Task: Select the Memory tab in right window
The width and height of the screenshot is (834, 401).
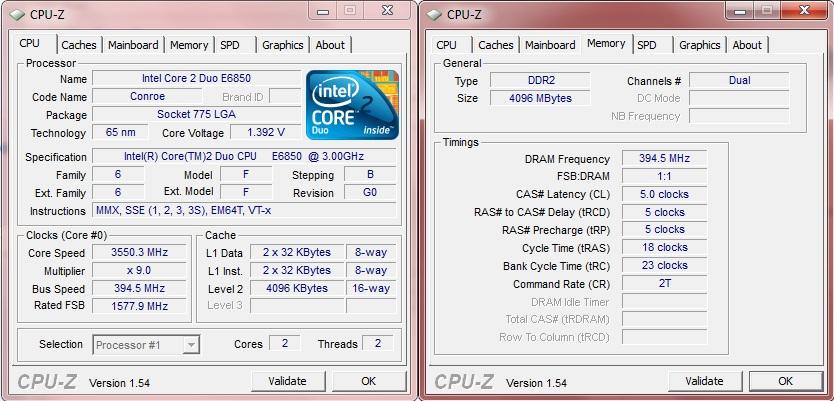Action: (606, 44)
